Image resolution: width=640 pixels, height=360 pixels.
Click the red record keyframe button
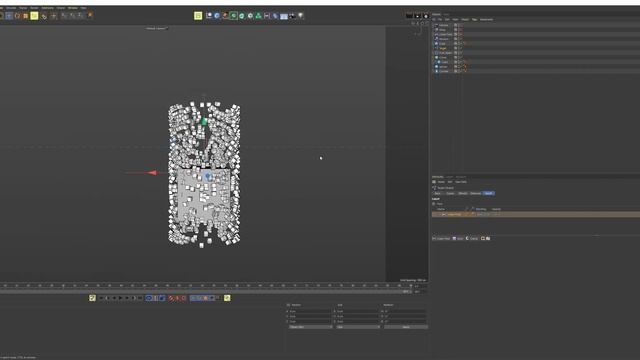point(171,298)
